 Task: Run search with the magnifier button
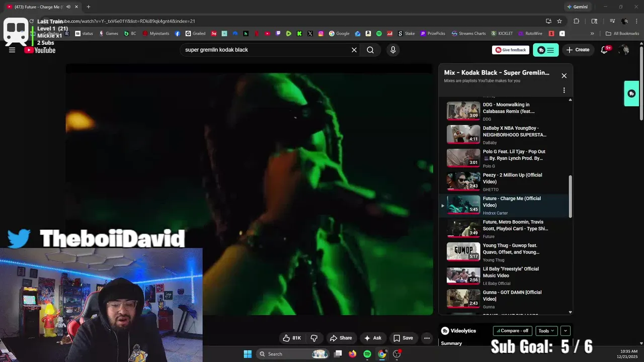[x=370, y=50]
